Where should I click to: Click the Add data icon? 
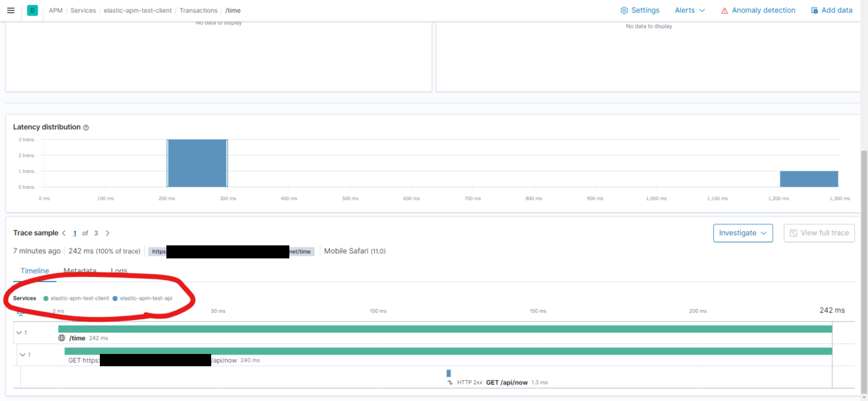coord(814,10)
